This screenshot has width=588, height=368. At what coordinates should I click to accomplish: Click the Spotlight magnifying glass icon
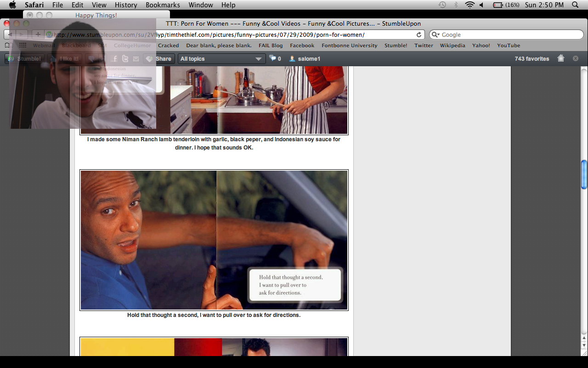[575, 5]
